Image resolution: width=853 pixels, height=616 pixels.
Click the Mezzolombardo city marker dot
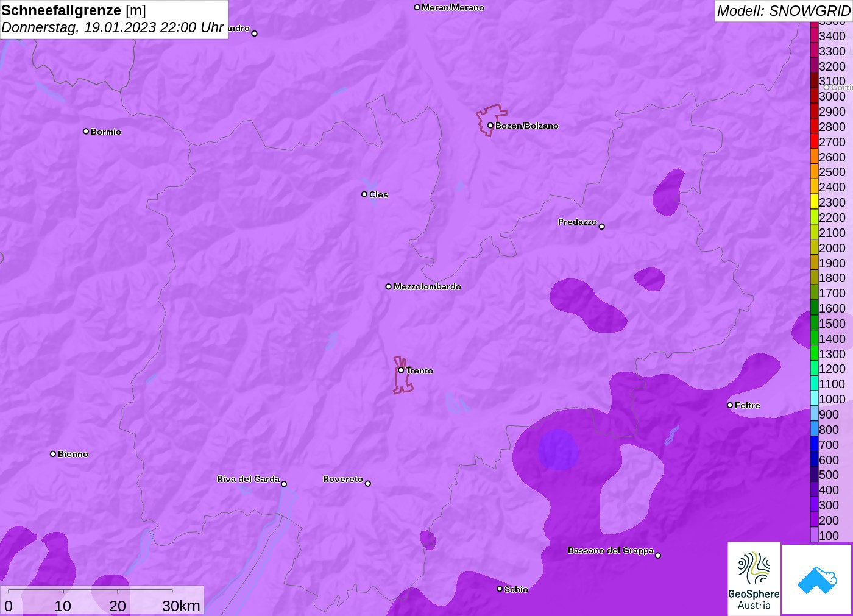[x=388, y=286]
